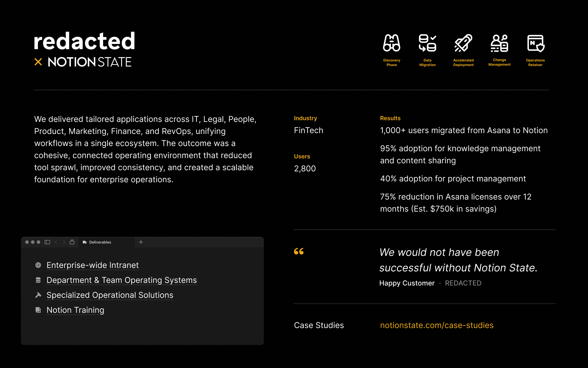Open a new tab with plus button
Viewport: 588px width, 368px height.
pos(141,242)
